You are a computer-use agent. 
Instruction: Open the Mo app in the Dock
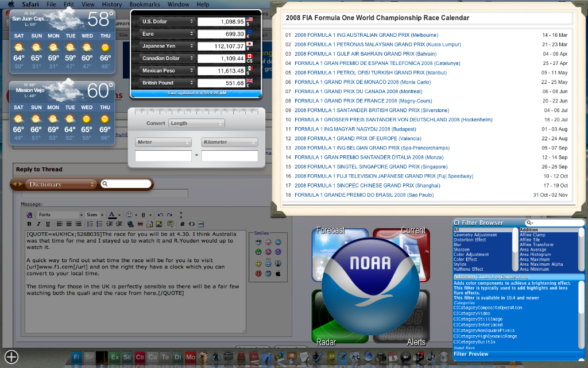pyautogui.click(x=191, y=357)
